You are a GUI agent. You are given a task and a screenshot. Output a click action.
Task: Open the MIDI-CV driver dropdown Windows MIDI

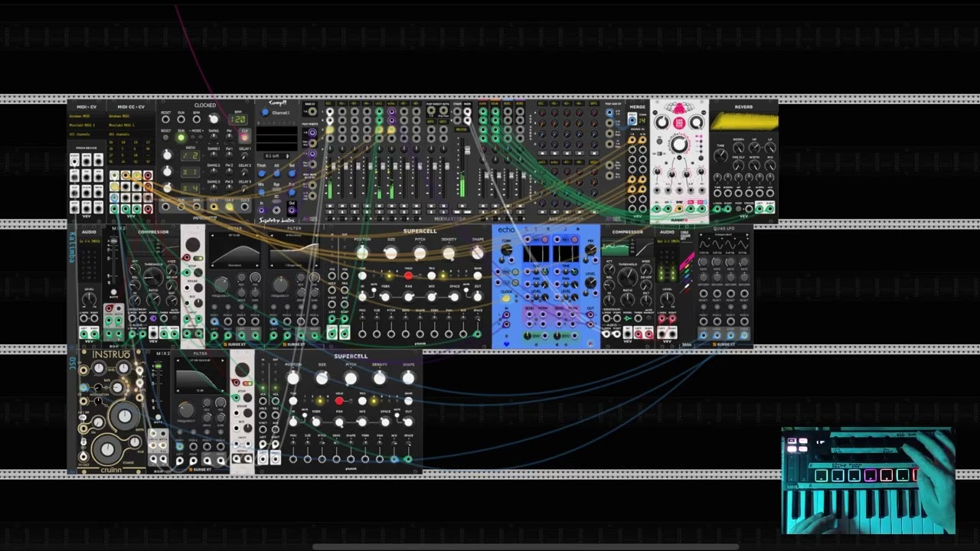87,116
